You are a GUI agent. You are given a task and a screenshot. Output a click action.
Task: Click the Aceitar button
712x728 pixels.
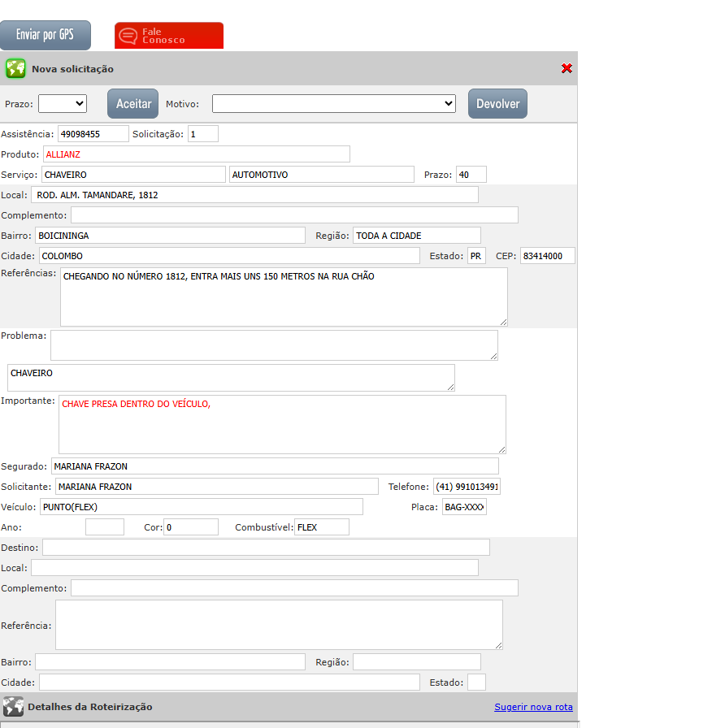(132, 103)
